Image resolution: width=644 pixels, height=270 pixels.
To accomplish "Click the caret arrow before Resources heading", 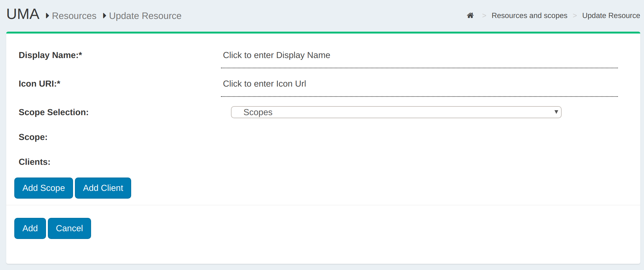I will pos(47,16).
